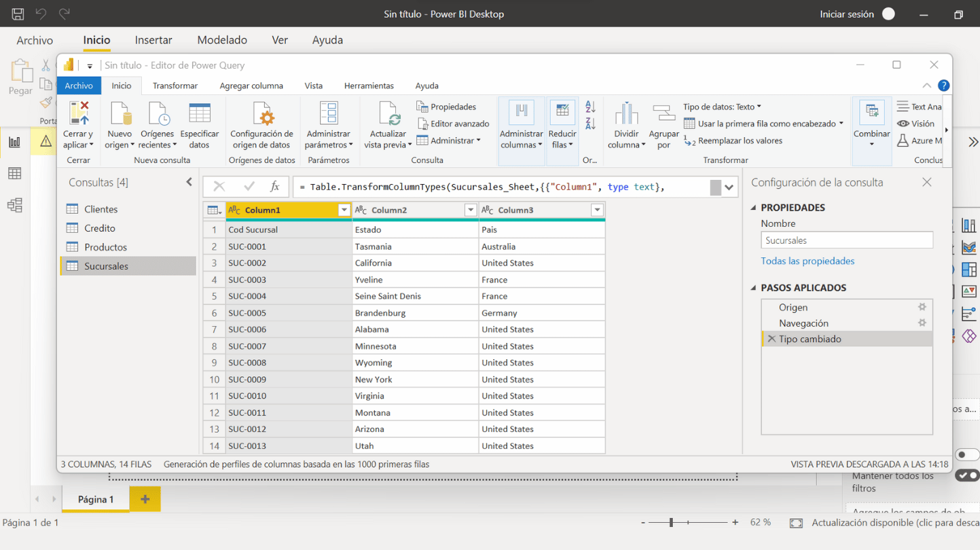Viewport: 980px width, 550px height.
Task: Click Administrar columnas icon
Action: pos(522,112)
